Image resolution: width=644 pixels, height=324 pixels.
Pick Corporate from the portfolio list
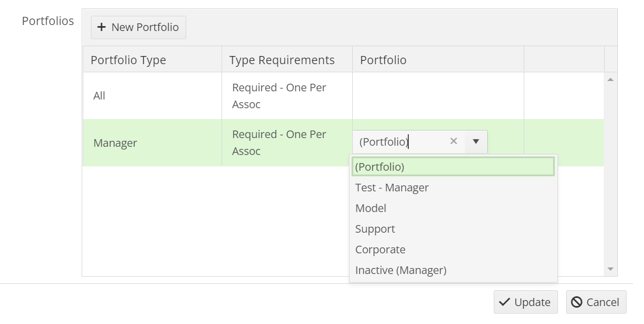[x=381, y=250]
